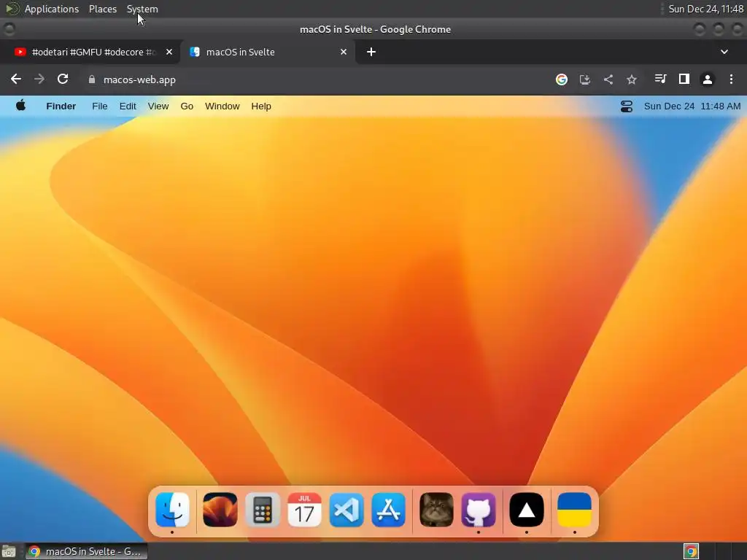
Task: Open the Go menu
Action: coord(187,106)
